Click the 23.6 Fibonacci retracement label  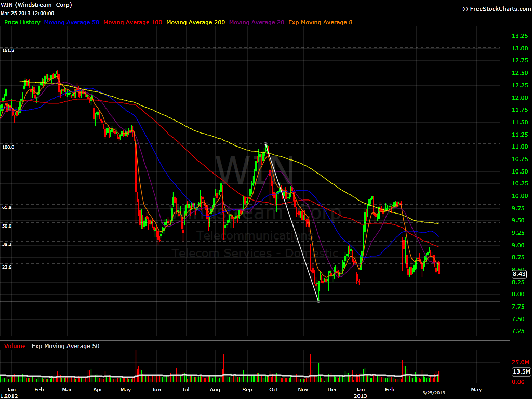click(x=7, y=267)
